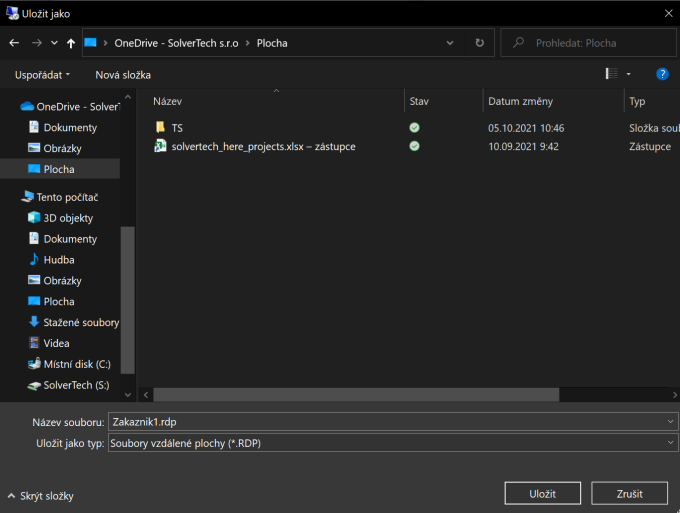Open Stažené soubory folder
Image resolution: width=680 pixels, height=513 pixels.
pyautogui.click(x=81, y=322)
